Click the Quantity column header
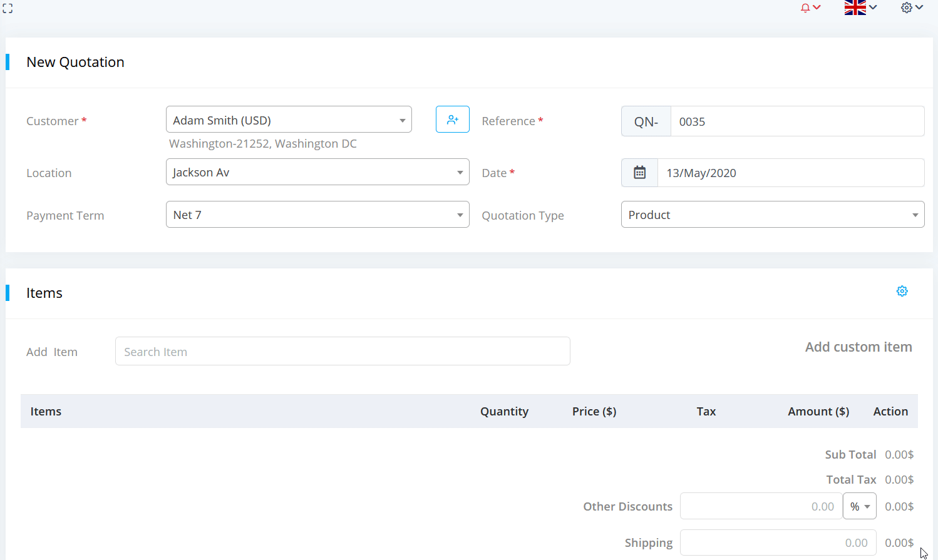The width and height of the screenshot is (938, 560). 504,412
